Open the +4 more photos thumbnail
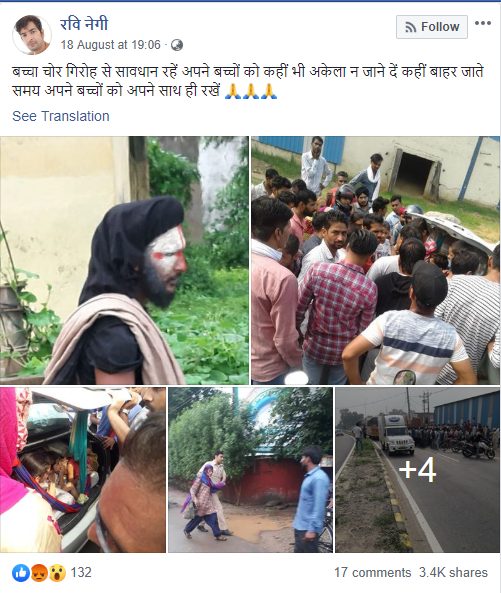501x593 pixels. (x=417, y=470)
